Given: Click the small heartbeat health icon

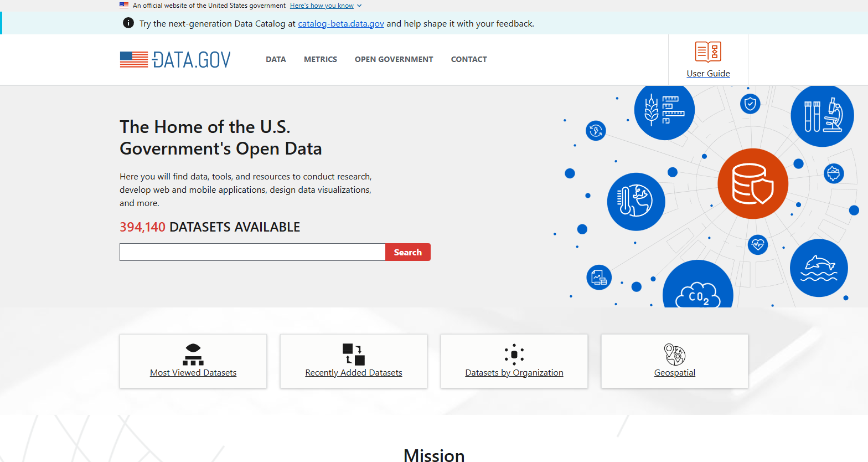Looking at the screenshot, I should tap(758, 244).
